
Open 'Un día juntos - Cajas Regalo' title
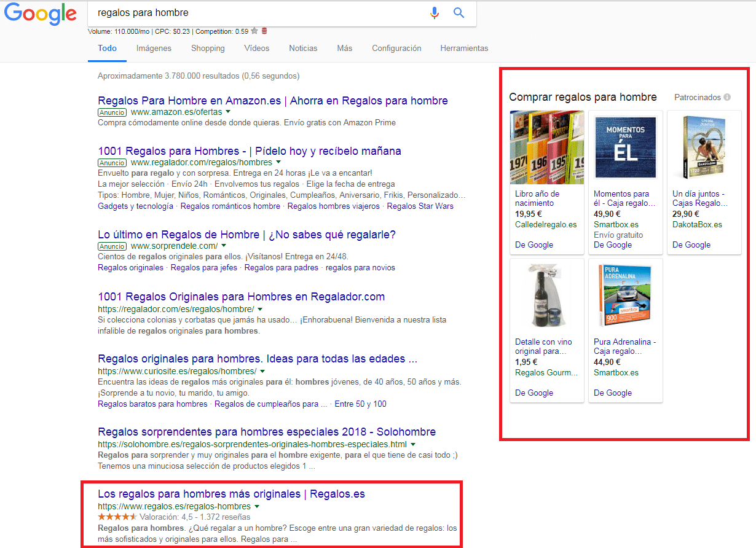tap(700, 198)
